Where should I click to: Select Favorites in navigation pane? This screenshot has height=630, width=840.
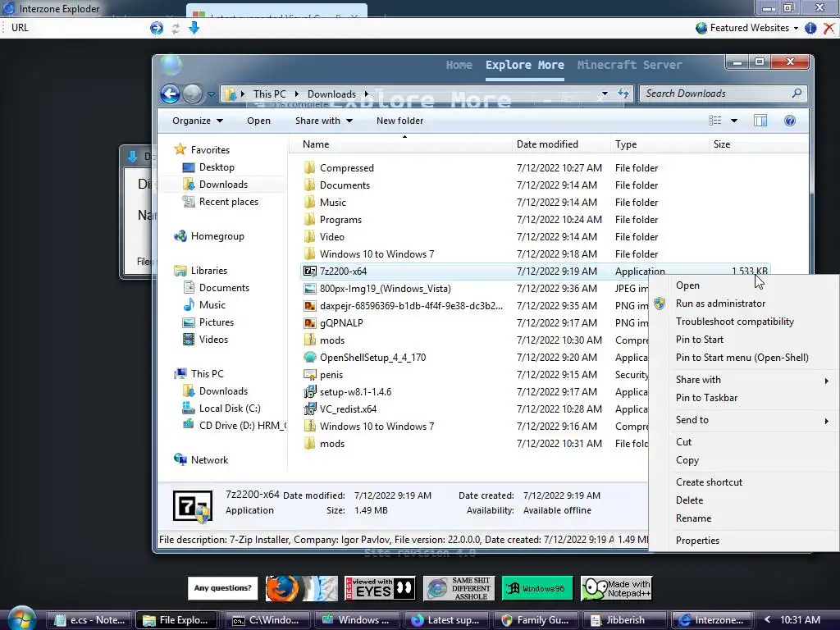pyautogui.click(x=202, y=150)
